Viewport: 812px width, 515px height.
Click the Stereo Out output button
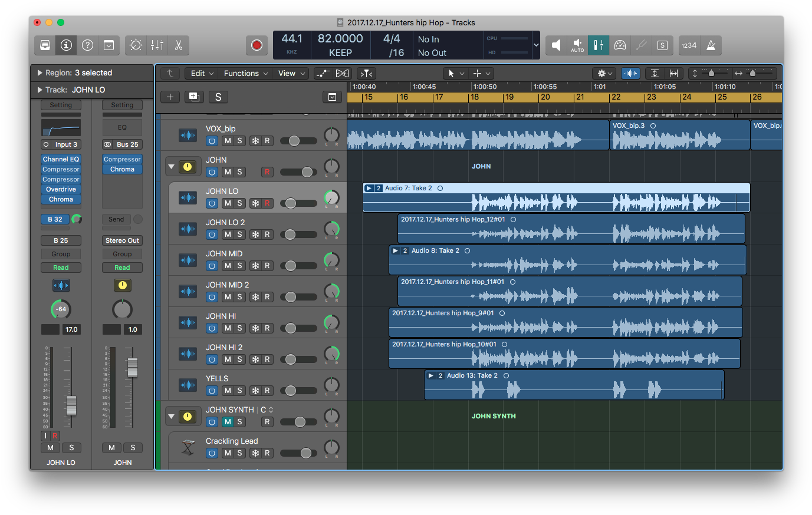(122, 240)
